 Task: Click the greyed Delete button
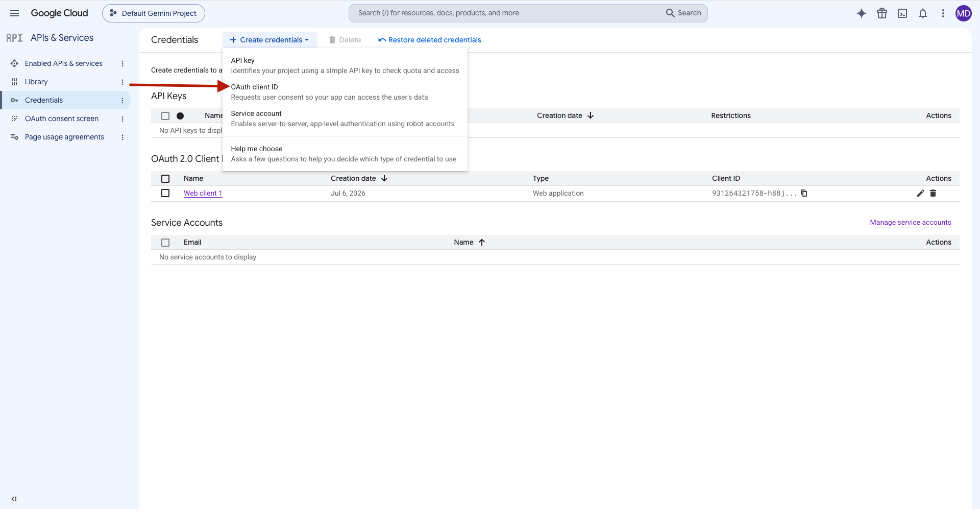(x=345, y=40)
